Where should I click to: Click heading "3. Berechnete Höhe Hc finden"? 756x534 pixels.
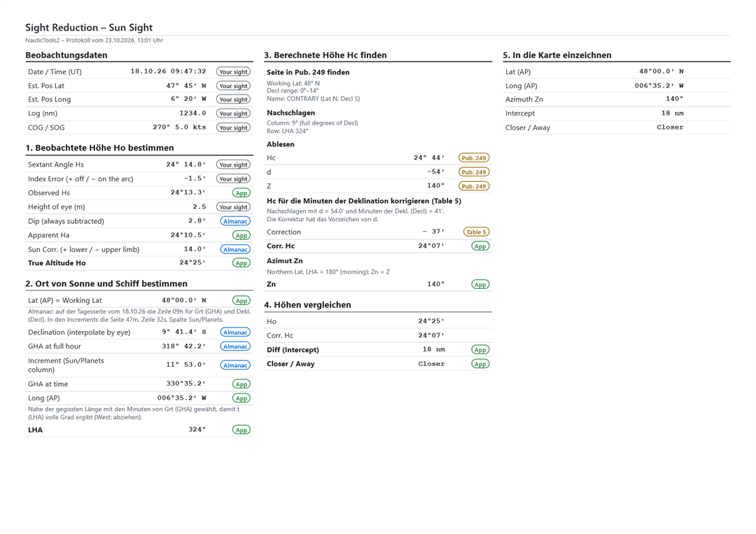[x=325, y=55]
